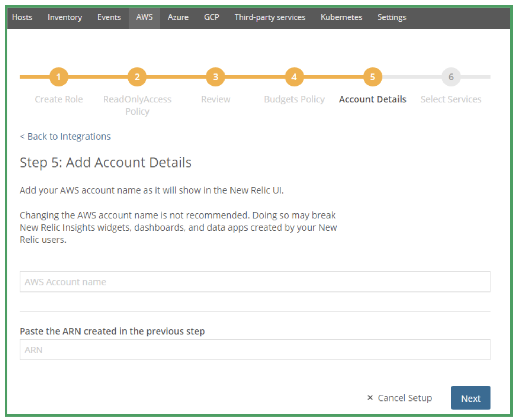Focus the AWS Account name field

click(x=255, y=282)
